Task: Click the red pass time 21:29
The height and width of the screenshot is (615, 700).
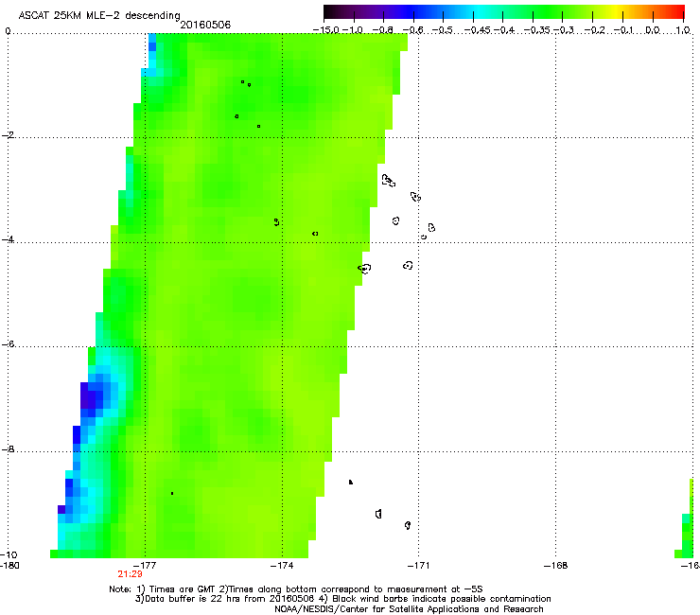Action: 130,574
